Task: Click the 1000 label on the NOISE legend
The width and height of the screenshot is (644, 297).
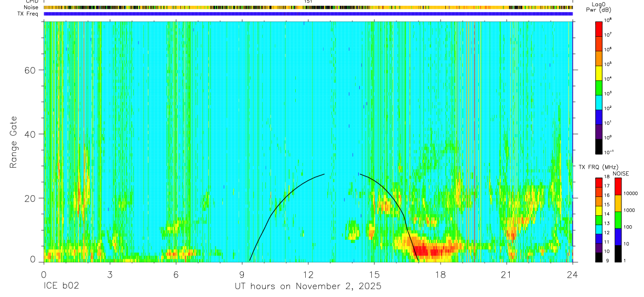Action: pos(629,210)
